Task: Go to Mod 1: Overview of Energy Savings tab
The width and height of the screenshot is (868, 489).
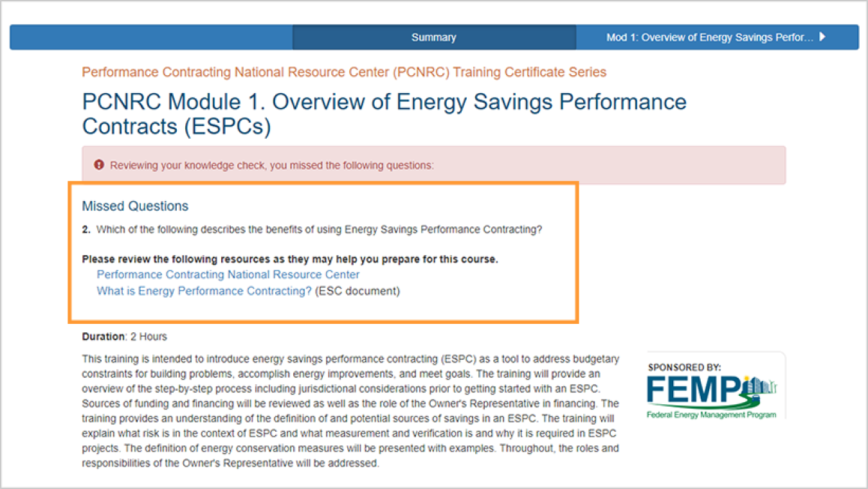Action: point(710,37)
